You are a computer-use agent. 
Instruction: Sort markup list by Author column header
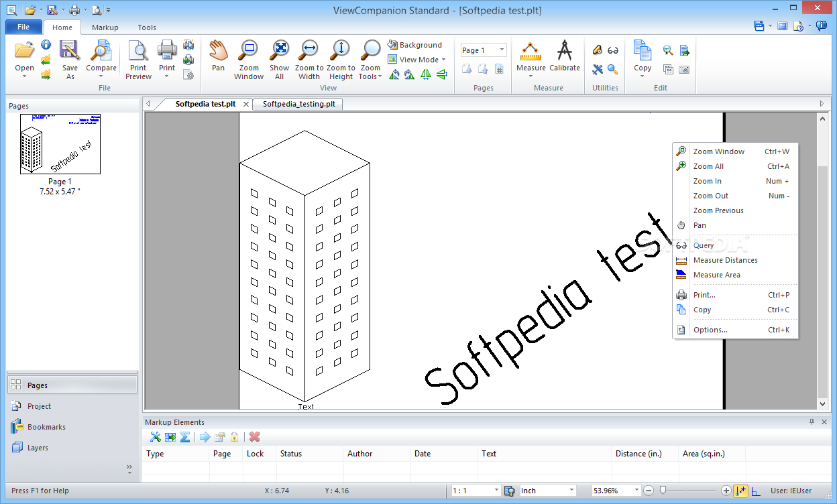(376, 454)
